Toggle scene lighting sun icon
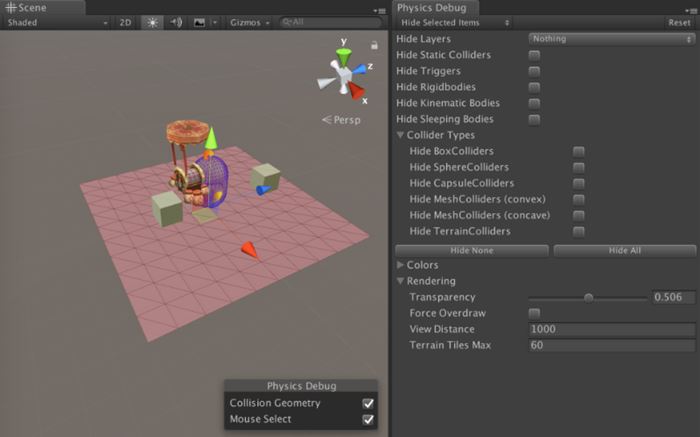Image resolution: width=700 pixels, height=437 pixels. click(152, 22)
